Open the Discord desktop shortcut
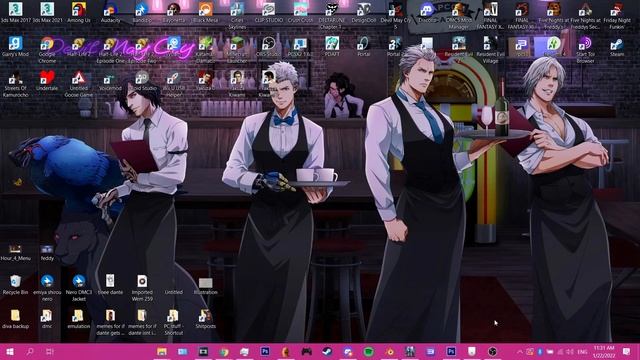 [427, 12]
